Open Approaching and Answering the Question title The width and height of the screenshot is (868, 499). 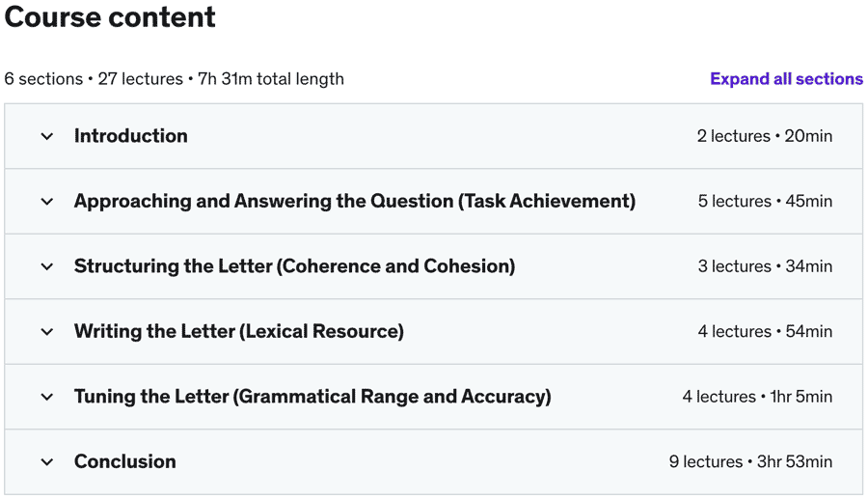[x=354, y=202]
